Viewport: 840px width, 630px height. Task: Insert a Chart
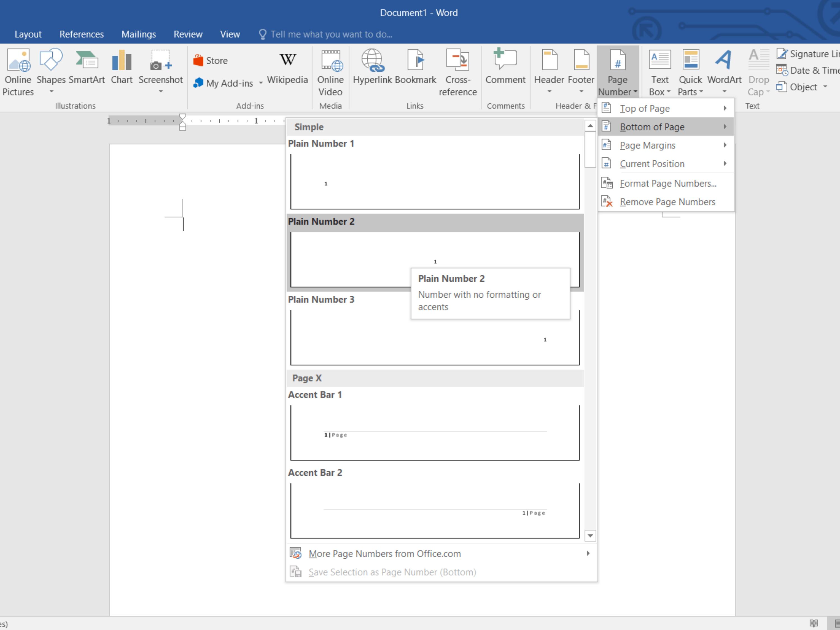122,66
